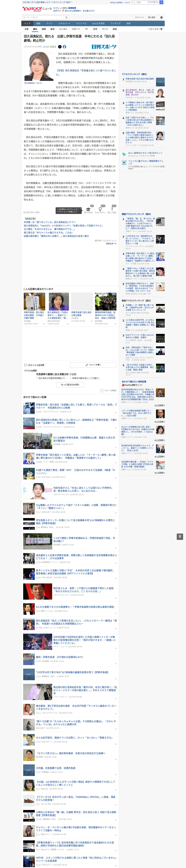Click the 新規取得 ID registration link
The width and height of the screenshot is (186, 868).
tap(72, 8)
